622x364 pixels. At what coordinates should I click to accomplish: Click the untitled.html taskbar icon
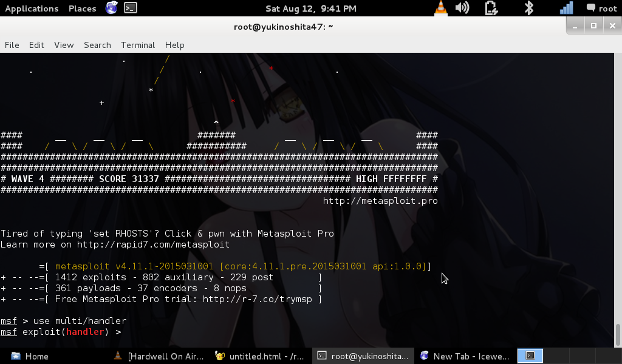click(x=220, y=356)
